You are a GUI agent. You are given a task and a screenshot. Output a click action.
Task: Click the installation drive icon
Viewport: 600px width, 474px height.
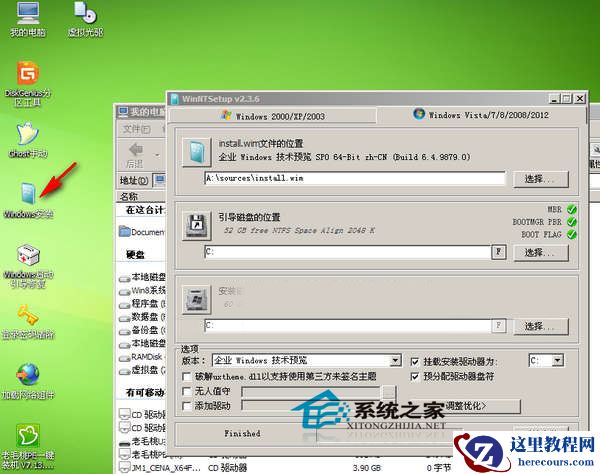coord(197,300)
